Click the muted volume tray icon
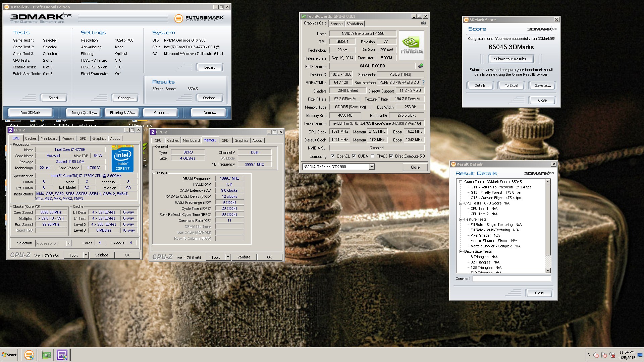Screen dimensions: 644x362 click(x=596, y=355)
